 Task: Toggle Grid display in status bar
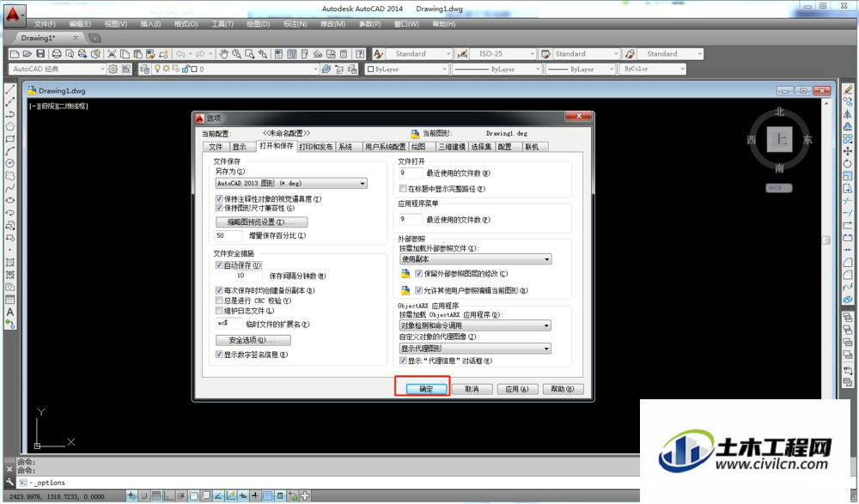[x=156, y=496]
